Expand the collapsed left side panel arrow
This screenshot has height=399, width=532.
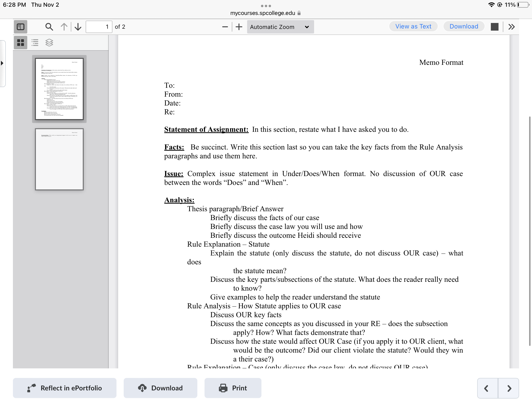tap(2, 63)
